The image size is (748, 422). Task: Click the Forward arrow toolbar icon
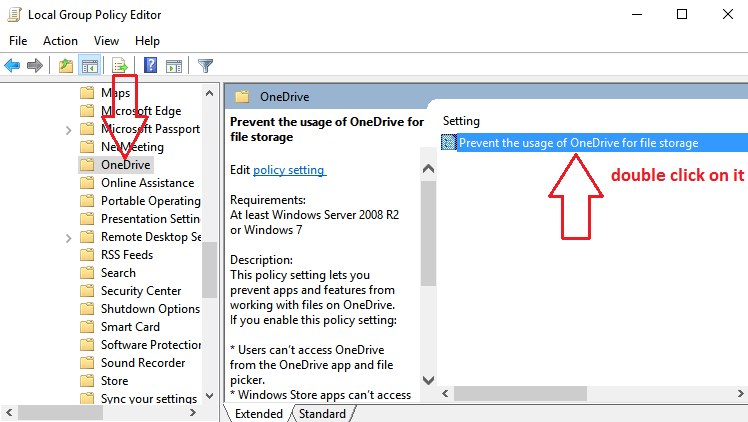pyautogui.click(x=35, y=65)
